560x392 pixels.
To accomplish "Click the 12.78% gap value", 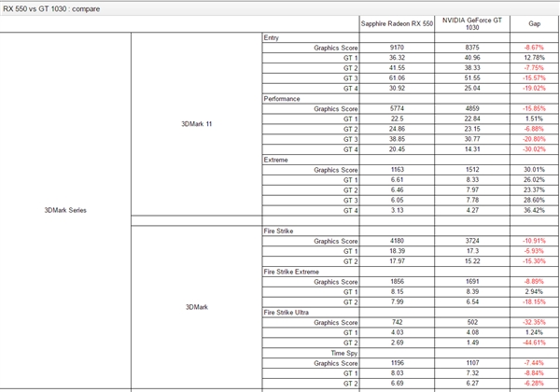I will pyautogui.click(x=534, y=58).
